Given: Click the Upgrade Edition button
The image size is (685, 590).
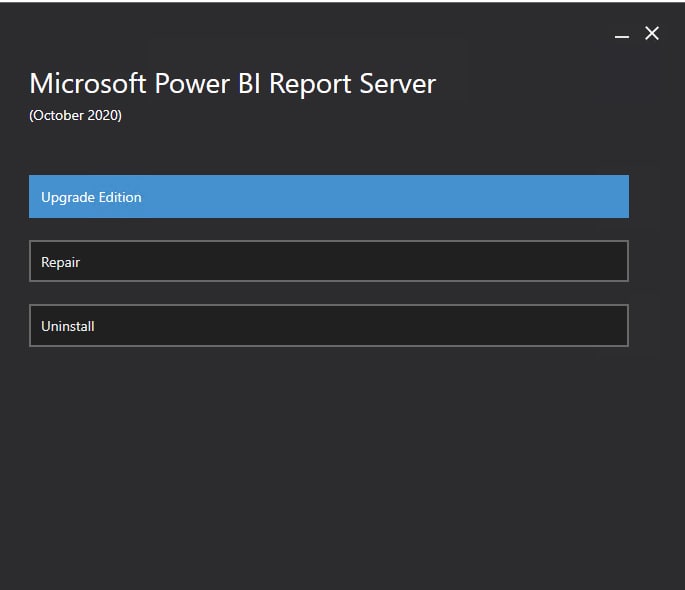Looking at the screenshot, I should point(329,197).
